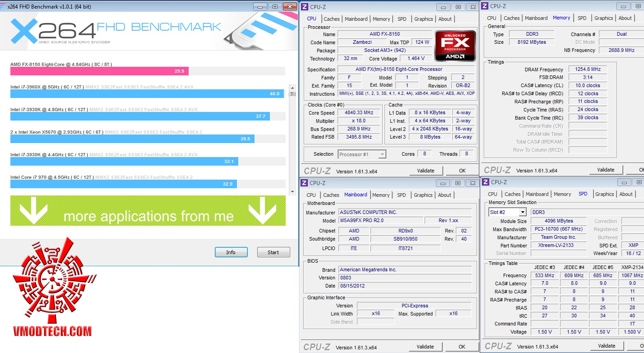This screenshot has height=353, width=644.
Task: Click Validate in the CPU-Z processor window
Action: click(426, 171)
